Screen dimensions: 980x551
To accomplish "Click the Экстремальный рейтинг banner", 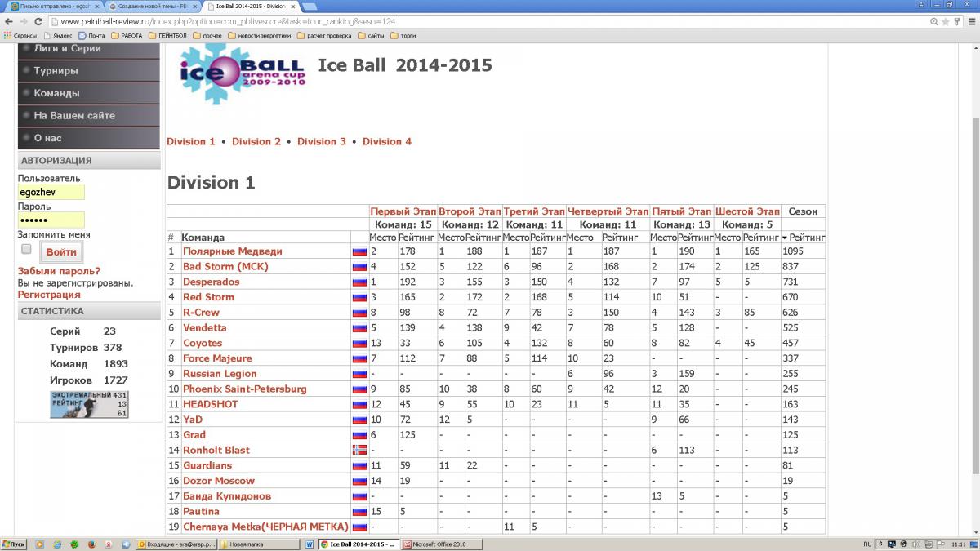I will click(x=89, y=404).
